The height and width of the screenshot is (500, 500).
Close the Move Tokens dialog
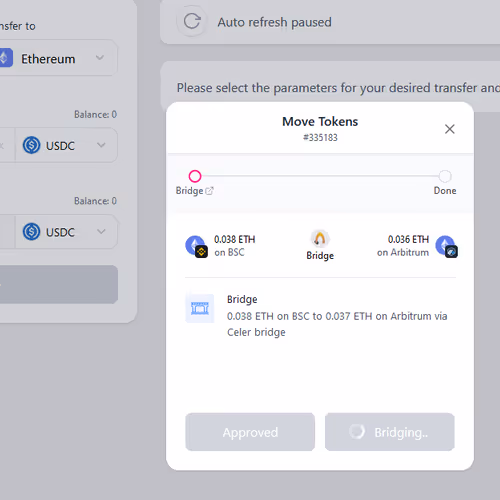tap(449, 129)
